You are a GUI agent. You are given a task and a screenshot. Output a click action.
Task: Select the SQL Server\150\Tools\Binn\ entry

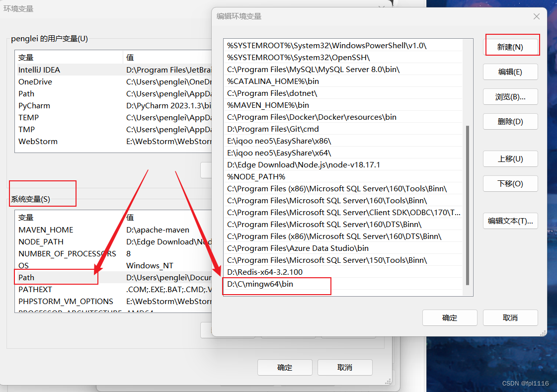343,260
